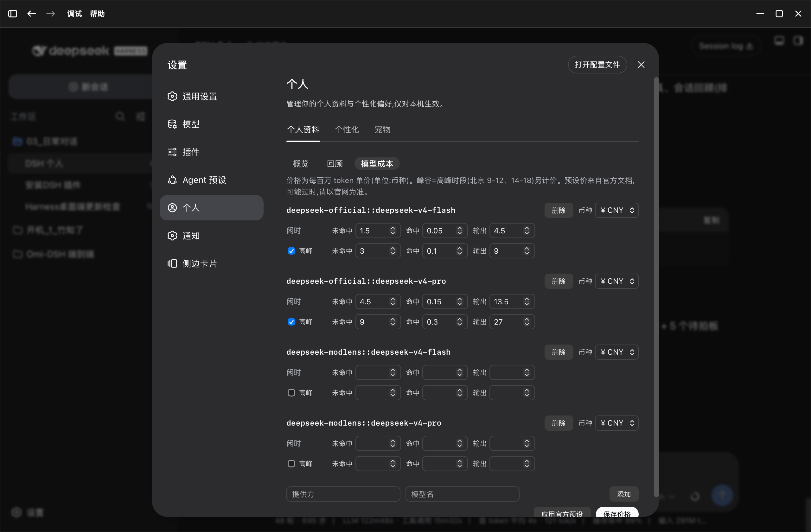The height and width of the screenshot is (532, 811).
Task: Click the 提供方 input field
Action: pyautogui.click(x=343, y=494)
